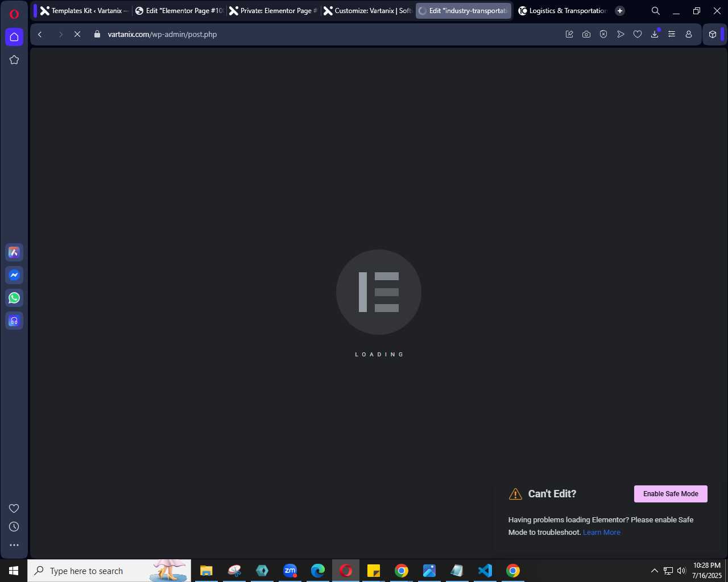Screen dimensions: 728x582
Task: Search open tabs magnifier icon
Action: click(x=656, y=11)
